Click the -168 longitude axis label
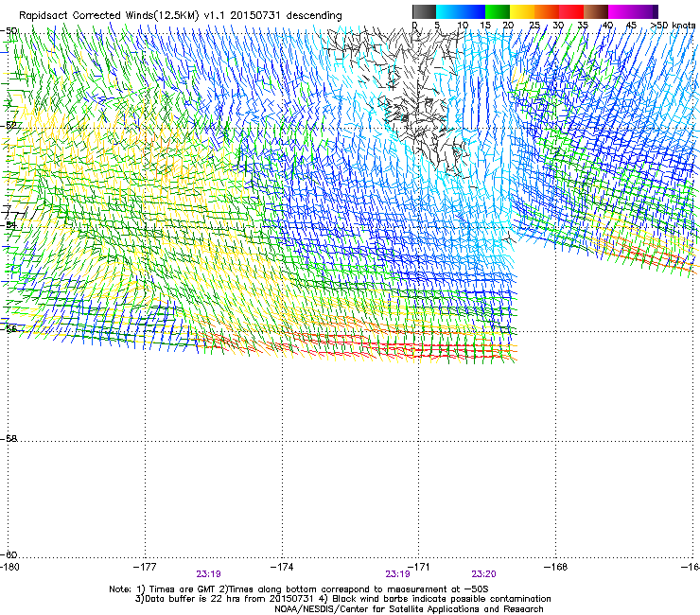The height and width of the screenshot is (615, 700). pos(556,567)
